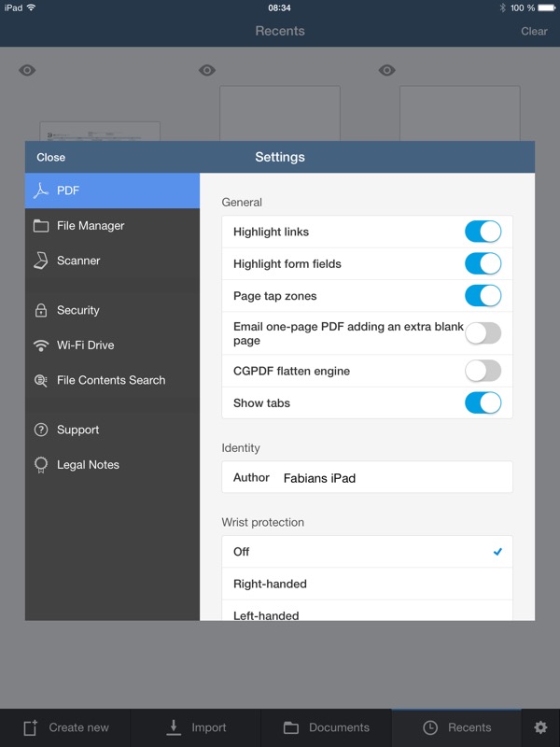Disable the Highlight links switch
The width and height of the screenshot is (560, 747).
483,232
